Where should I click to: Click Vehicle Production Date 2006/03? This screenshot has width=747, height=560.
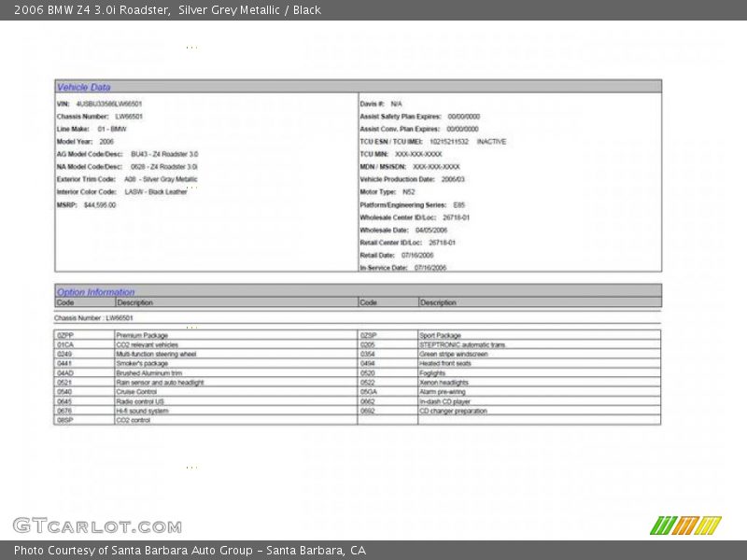click(453, 179)
